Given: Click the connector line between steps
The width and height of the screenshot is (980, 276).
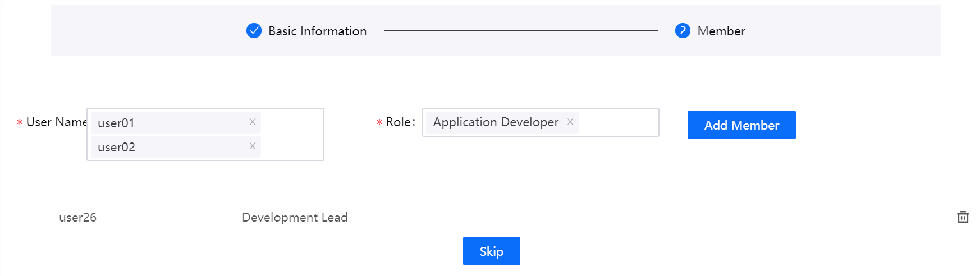Looking at the screenshot, I should [520, 31].
